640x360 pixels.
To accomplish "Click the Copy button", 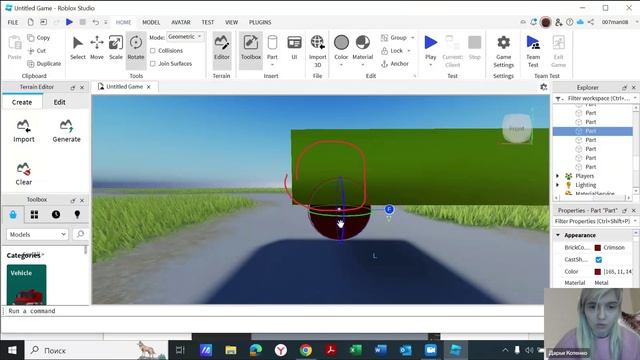I will [39, 38].
